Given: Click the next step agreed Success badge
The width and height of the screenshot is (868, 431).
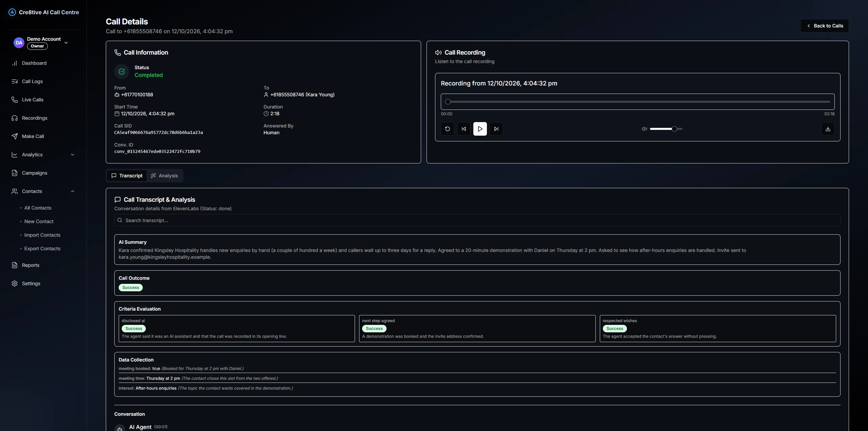Looking at the screenshot, I should coord(374,329).
